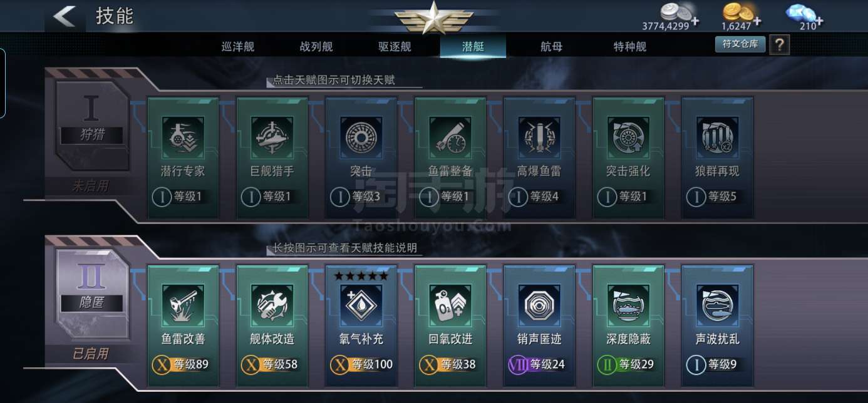Select the 巨舰猎手 skill icon
Screen dimensions: 868x403
(x=272, y=137)
